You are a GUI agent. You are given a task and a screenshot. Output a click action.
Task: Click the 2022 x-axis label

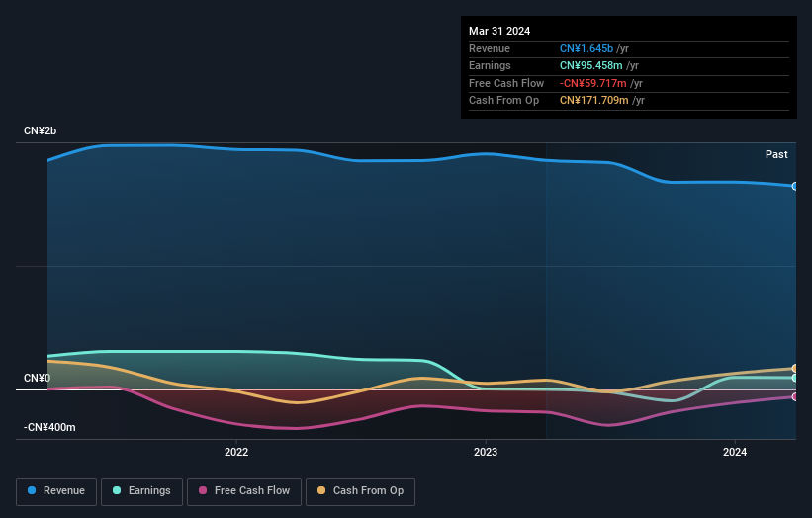pos(236,452)
